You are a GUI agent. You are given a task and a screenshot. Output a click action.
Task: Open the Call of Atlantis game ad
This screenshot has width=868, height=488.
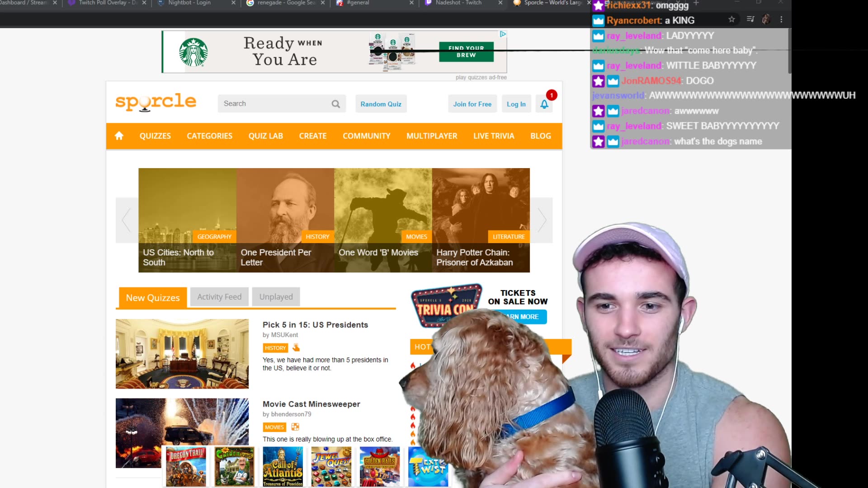pos(283,466)
